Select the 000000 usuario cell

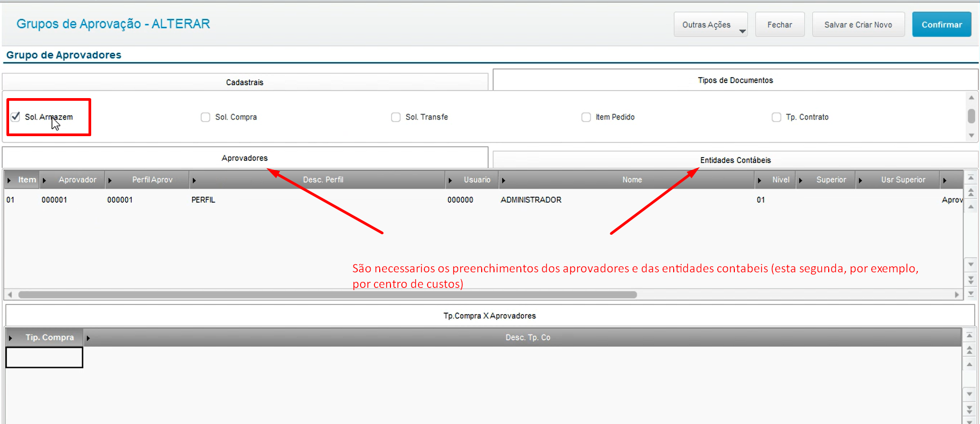click(472, 200)
